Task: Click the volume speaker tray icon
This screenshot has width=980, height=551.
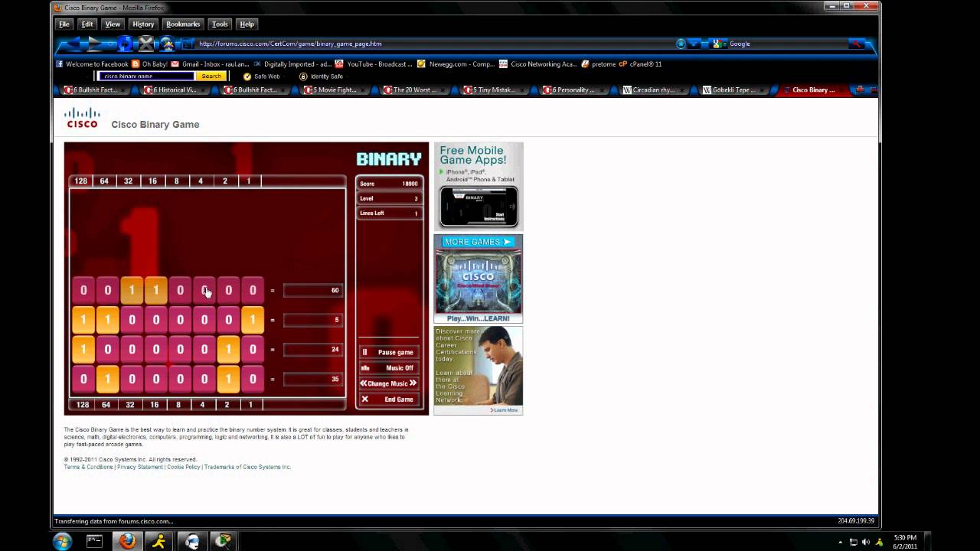Action: pos(866,542)
